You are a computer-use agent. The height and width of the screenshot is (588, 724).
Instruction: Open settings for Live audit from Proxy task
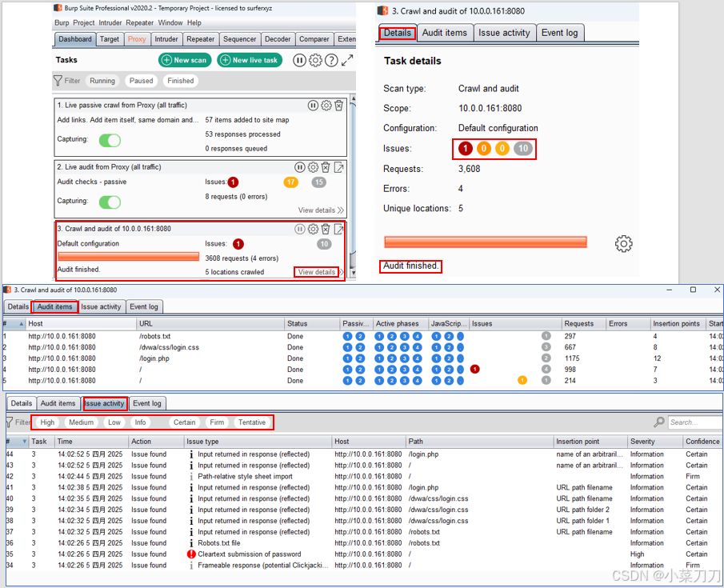click(x=313, y=167)
